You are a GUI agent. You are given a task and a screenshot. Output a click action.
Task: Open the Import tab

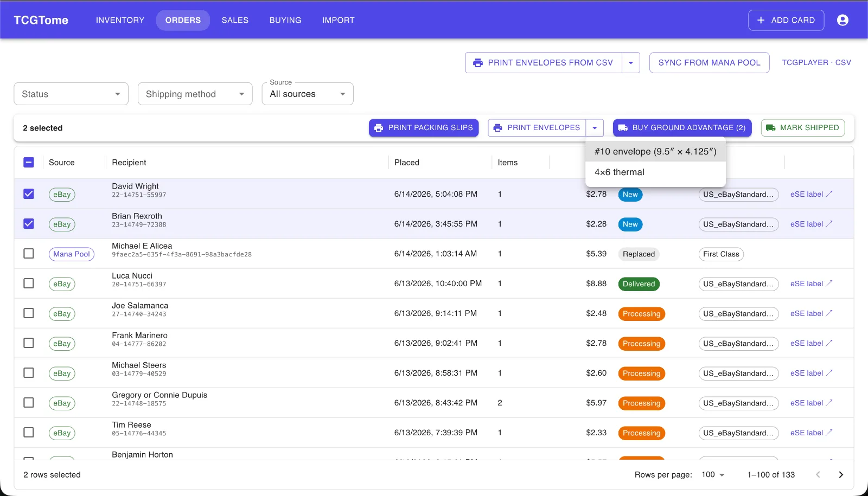(339, 20)
